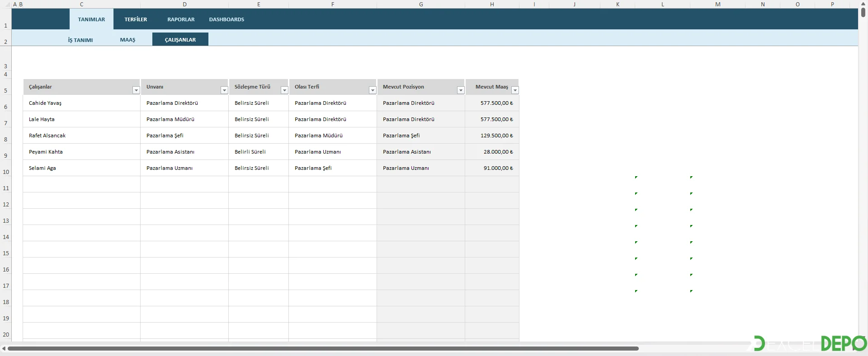Go to the DASHBOARDS tab
The height and width of the screenshot is (356, 868).
[x=226, y=19]
